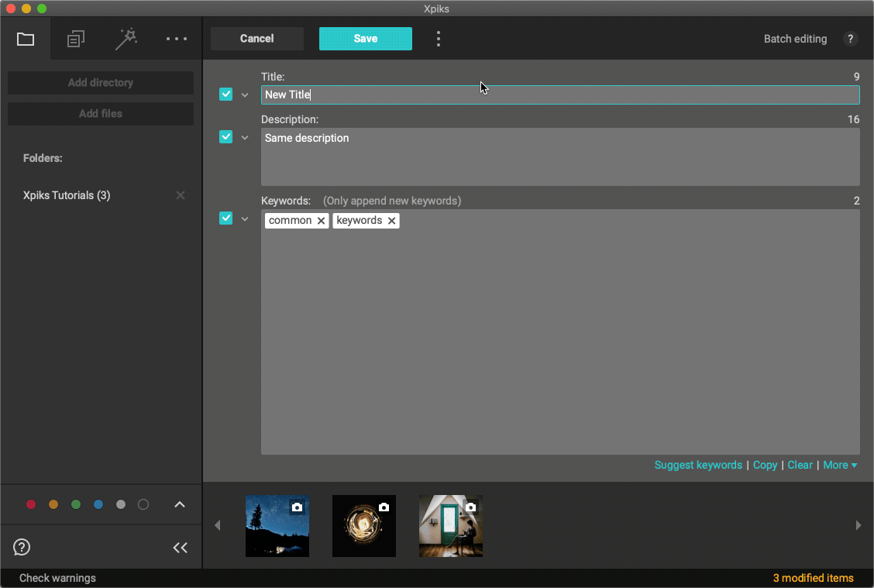Click the Suggest keywords link
The image size is (874, 588).
[698, 465]
